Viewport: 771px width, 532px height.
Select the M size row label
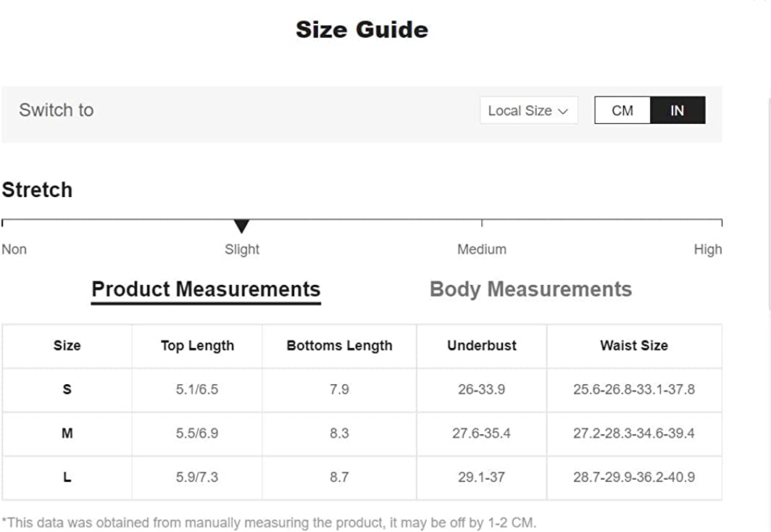coord(67,433)
